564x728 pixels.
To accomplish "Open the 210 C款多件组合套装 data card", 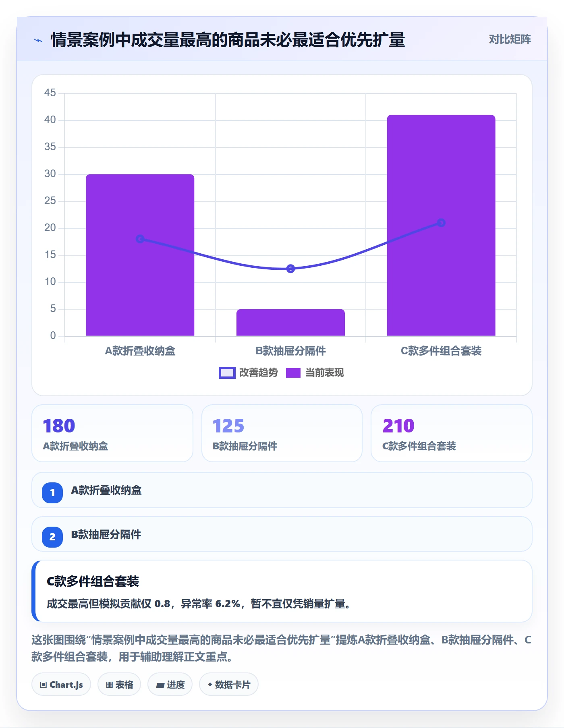I will (452, 433).
